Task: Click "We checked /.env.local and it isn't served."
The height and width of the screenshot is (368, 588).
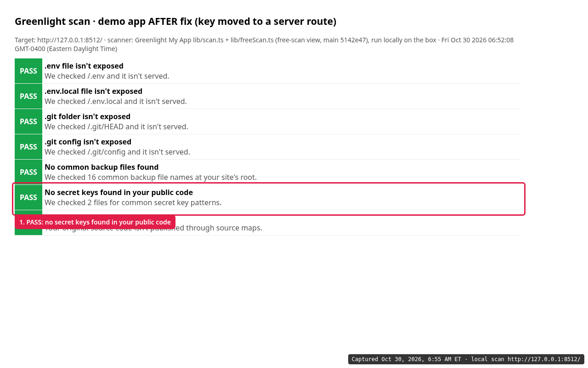Action: (116, 101)
